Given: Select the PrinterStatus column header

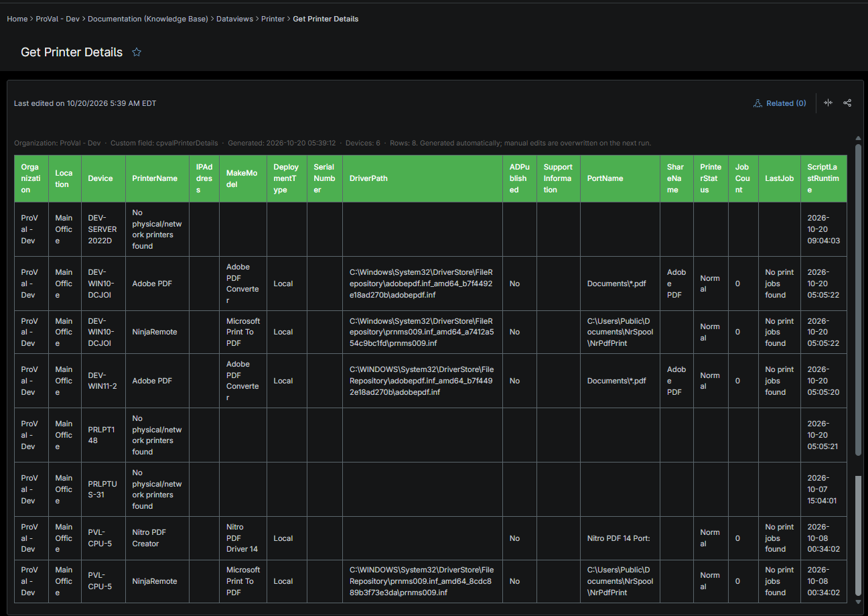Looking at the screenshot, I should [x=711, y=178].
